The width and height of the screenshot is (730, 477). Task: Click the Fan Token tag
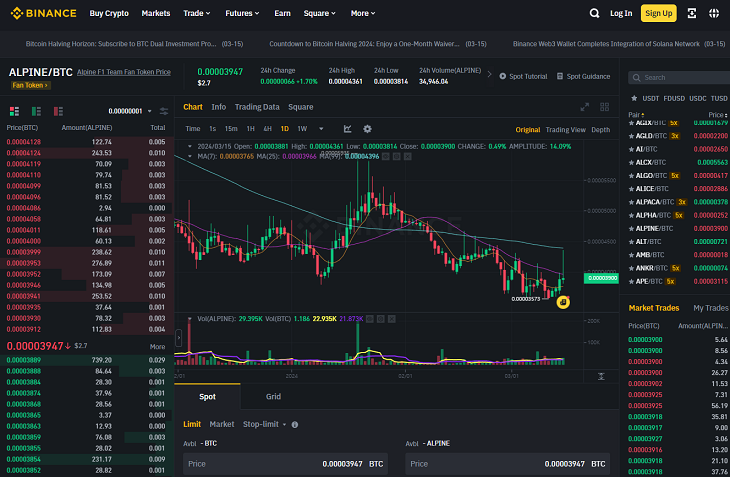(30, 85)
